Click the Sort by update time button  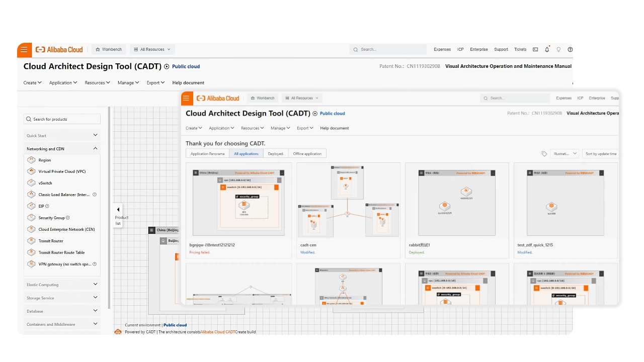click(601, 154)
